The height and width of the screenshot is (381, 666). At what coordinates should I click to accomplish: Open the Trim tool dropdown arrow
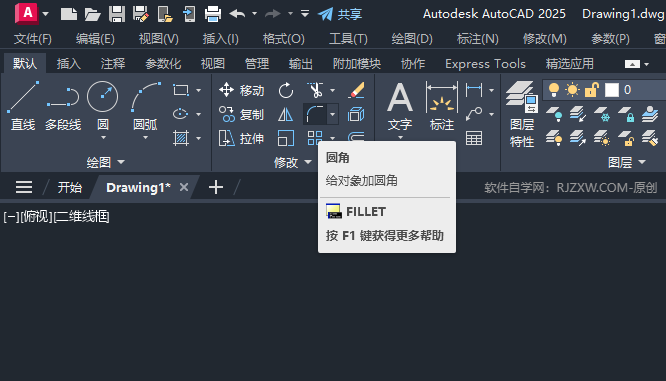tap(333, 90)
